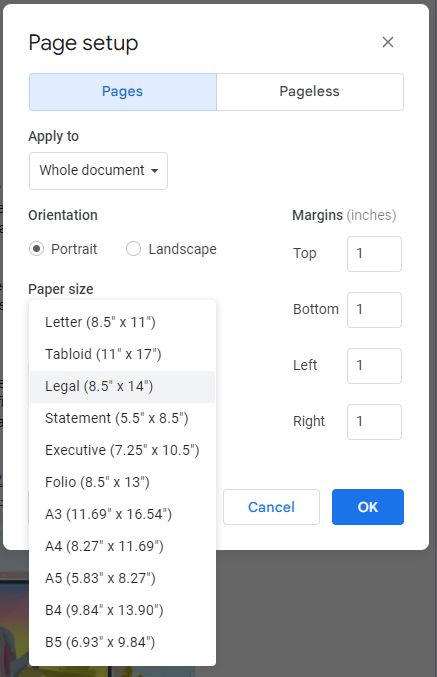The width and height of the screenshot is (437, 677).
Task: Click the Cancel button
Action: pyautogui.click(x=271, y=507)
